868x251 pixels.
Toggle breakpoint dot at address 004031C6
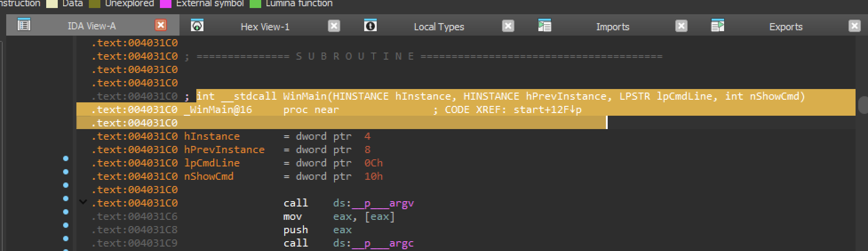(66, 212)
